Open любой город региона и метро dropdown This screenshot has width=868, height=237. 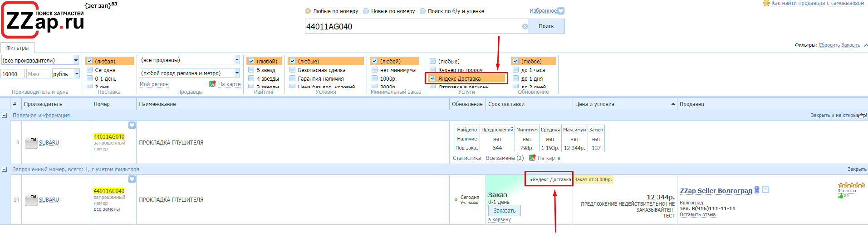(x=237, y=73)
